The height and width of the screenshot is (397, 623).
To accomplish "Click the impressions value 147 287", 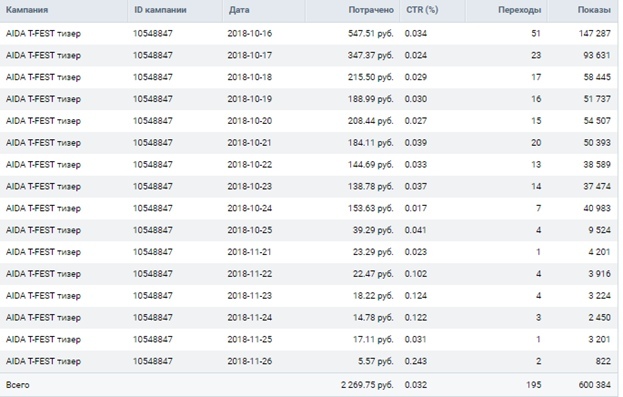I will point(594,33).
